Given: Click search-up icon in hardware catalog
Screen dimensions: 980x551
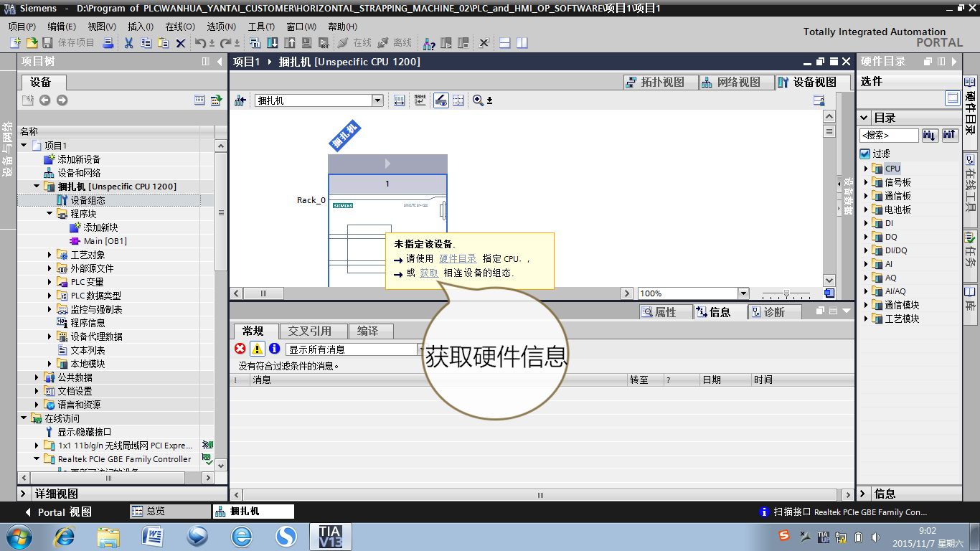Looking at the screenshot, I should click(950, 135).
